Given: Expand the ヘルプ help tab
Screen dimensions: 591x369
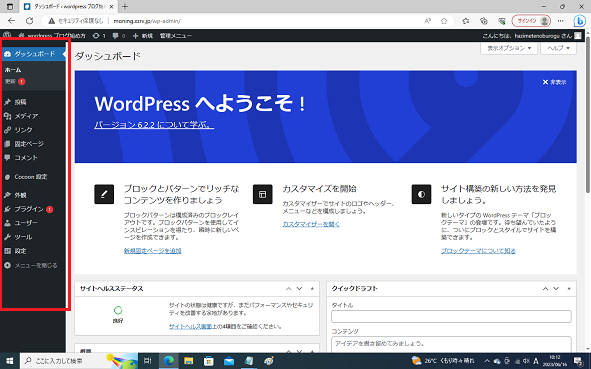Looking at the screenshot, I should coord(558,48).
